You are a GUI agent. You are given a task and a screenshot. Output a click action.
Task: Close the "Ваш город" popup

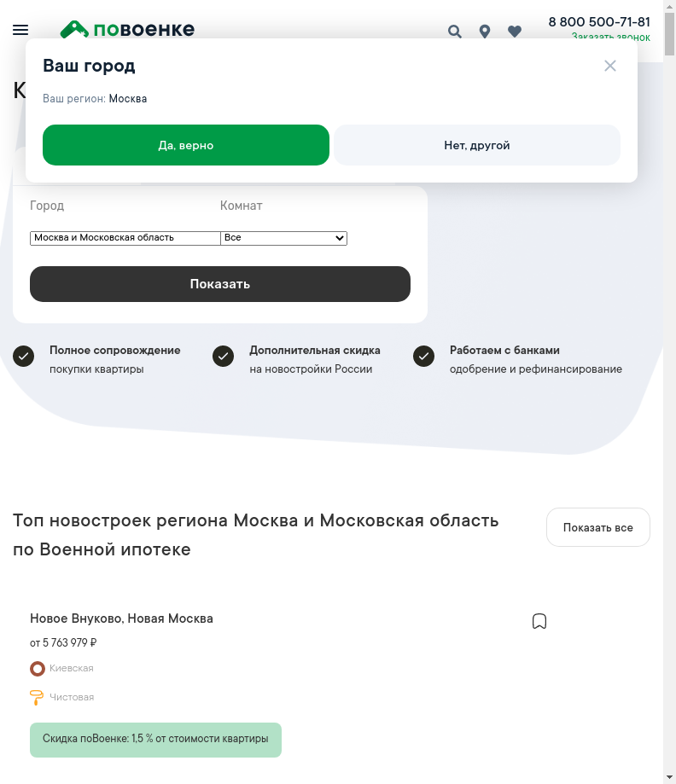pos(610,66)
